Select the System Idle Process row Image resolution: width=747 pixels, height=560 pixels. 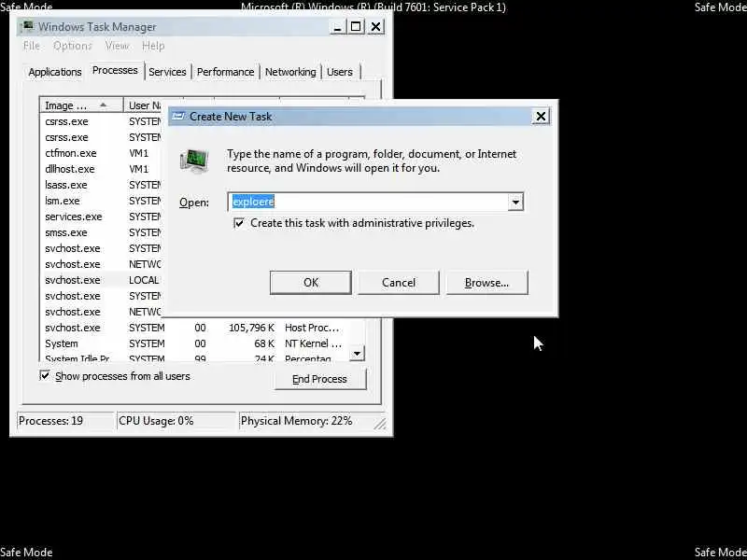pos(195,357)
